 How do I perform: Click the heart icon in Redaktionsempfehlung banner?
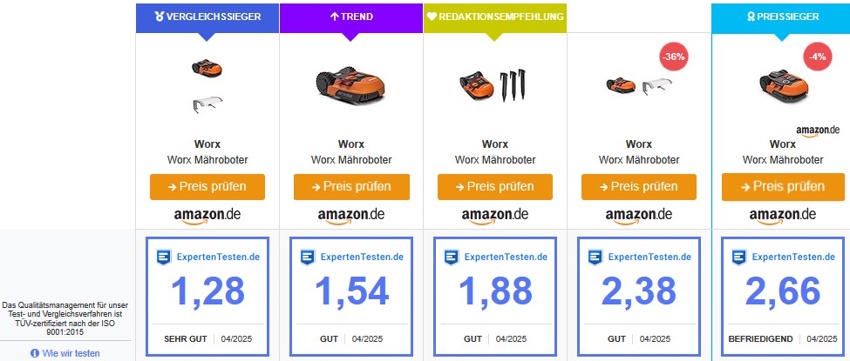[432, 17]
